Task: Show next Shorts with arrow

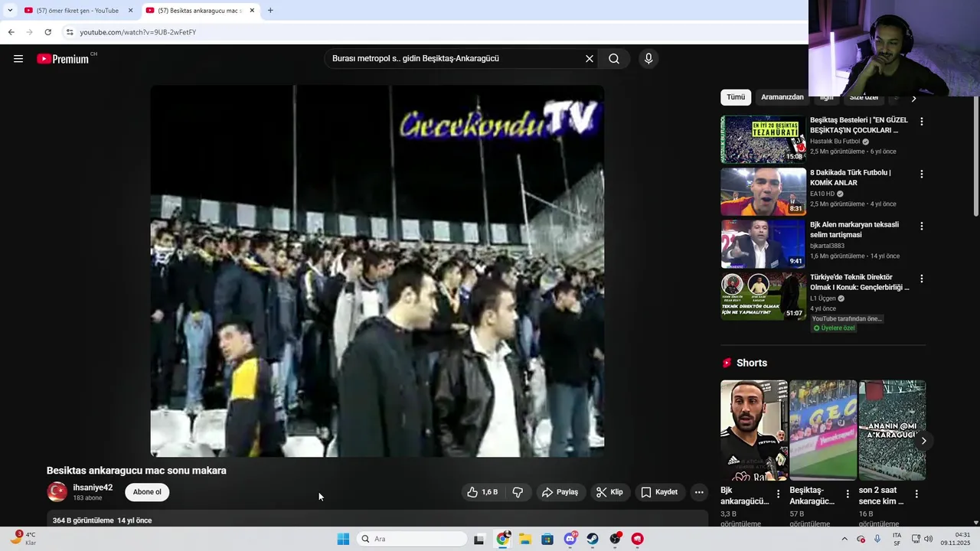Action: click(x=923, y=440)
